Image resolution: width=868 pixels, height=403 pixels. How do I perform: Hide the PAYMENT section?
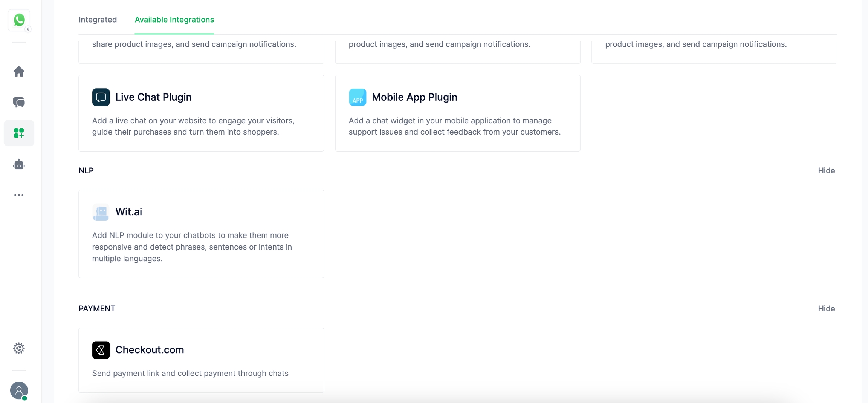[826, 308]
